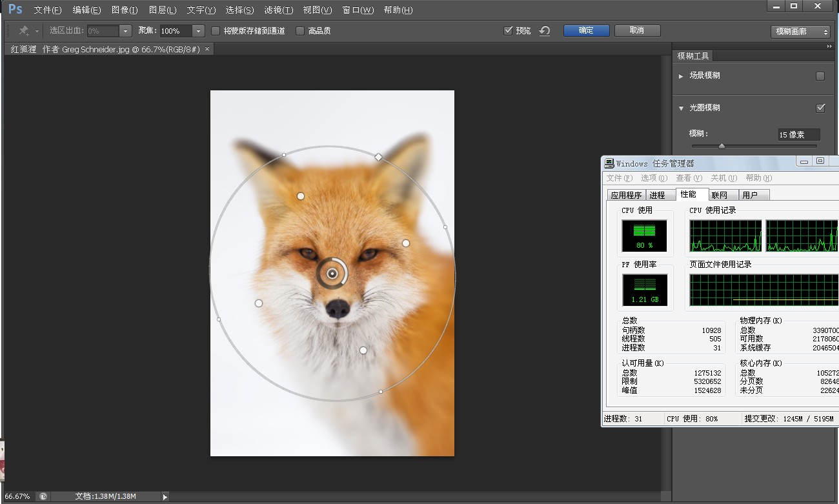Click the pin tool icon in options bar
Image resolution: width=839 pixels, height=504 pixels.
(24, 30)
